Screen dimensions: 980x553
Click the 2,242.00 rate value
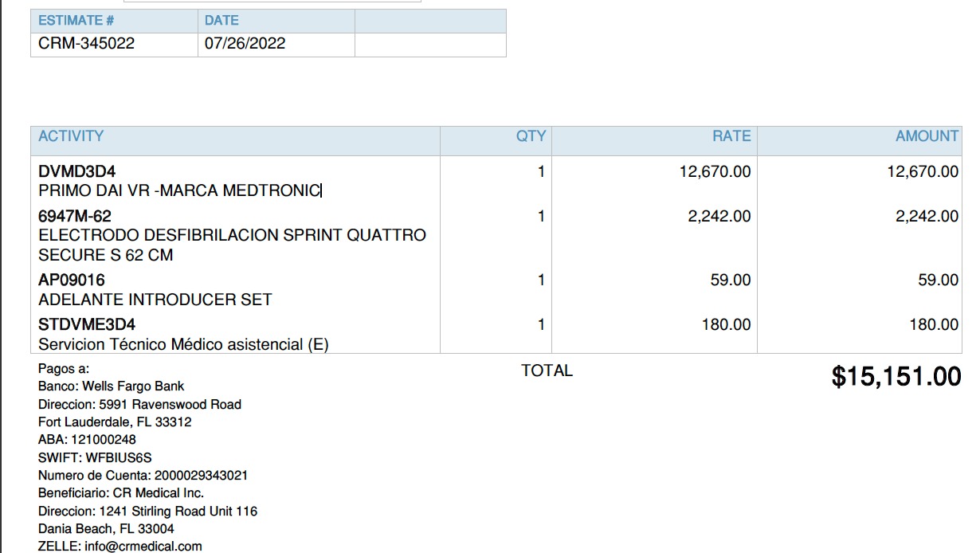pos(719,216)
